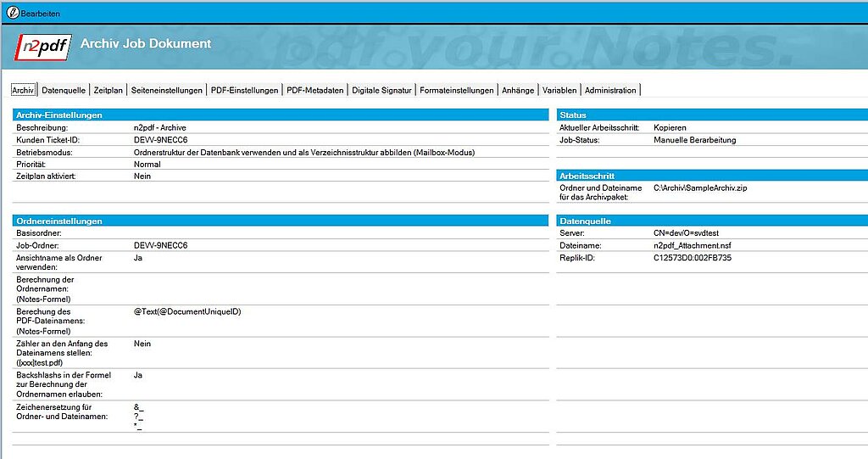Click the 'Aktueller Arbeitsschritt' value Kopieren
Viewport: 868px width, 459px height.
670,127
